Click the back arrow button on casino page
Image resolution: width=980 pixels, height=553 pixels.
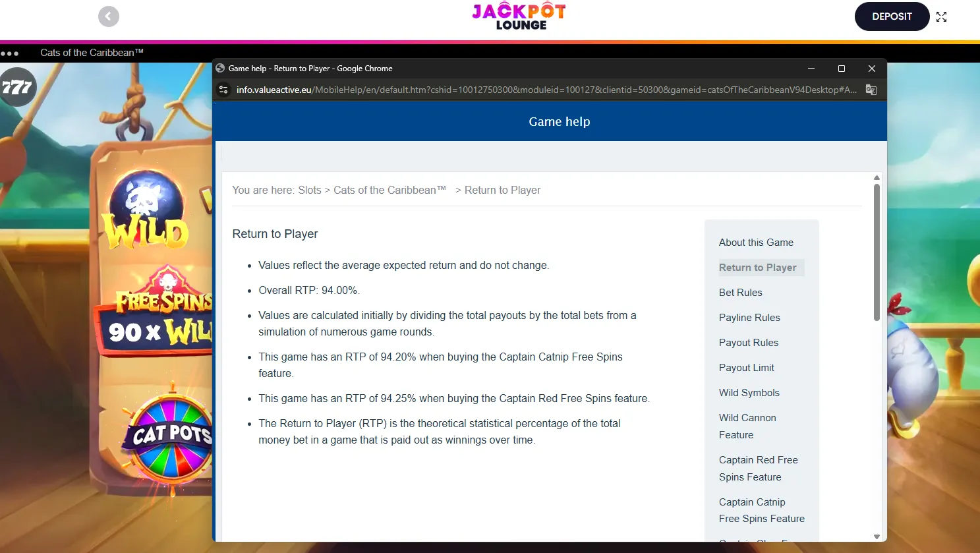(x=109, y=16)
